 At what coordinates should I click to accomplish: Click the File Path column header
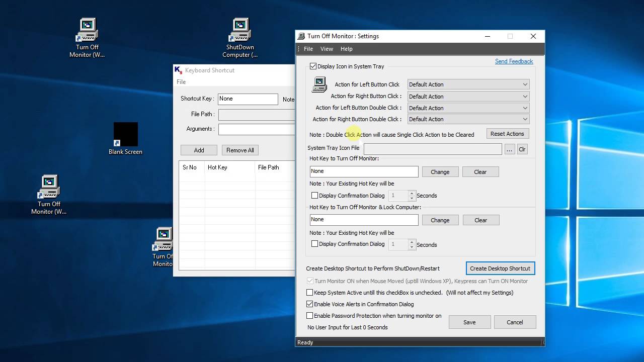(x=275, y=167)
